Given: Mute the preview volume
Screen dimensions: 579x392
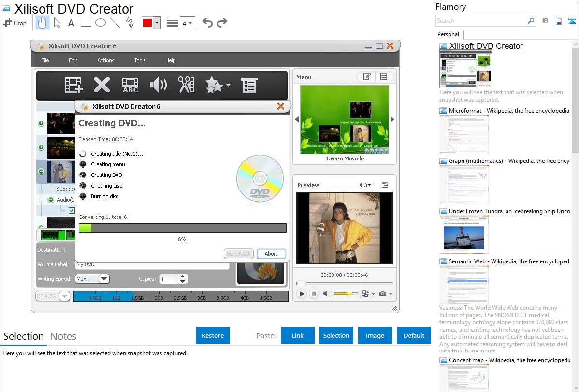Looking at the screenshot, I should coord(326,294).
